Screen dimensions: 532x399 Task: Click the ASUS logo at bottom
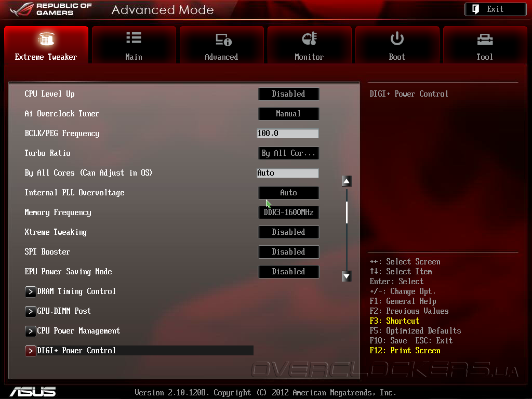coord(33,392)
